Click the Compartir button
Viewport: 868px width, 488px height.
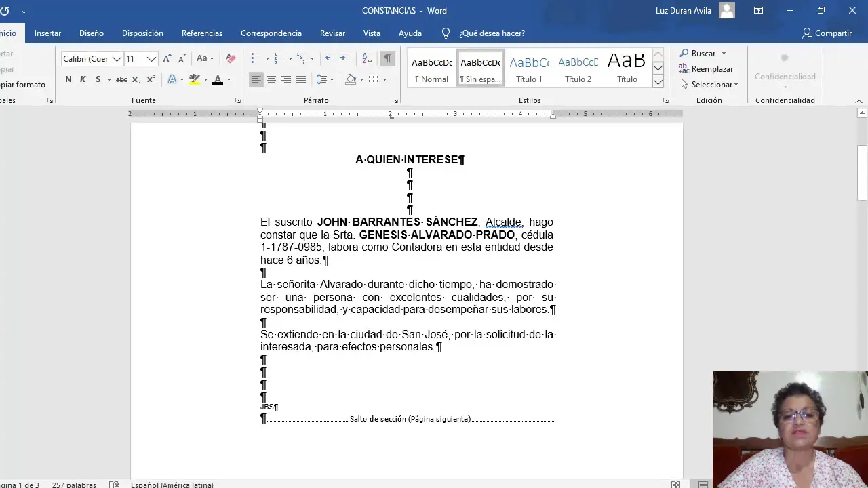click(827, 33)
